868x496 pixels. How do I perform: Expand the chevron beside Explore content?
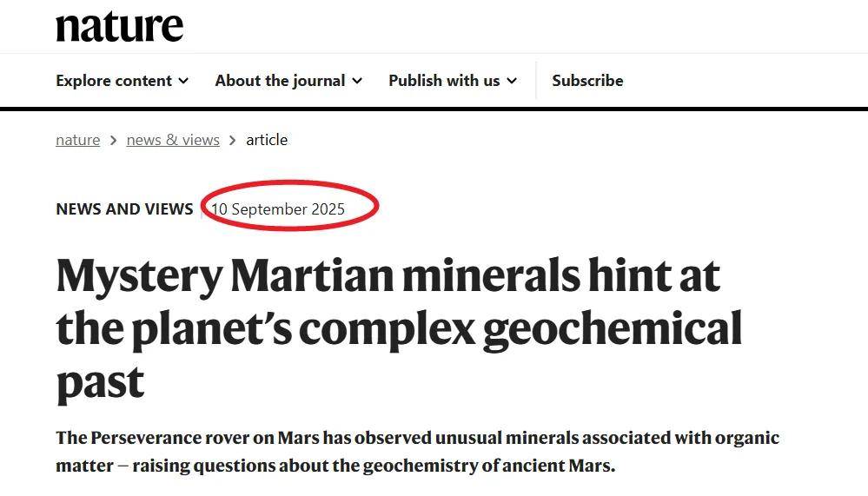click(183, 81)
